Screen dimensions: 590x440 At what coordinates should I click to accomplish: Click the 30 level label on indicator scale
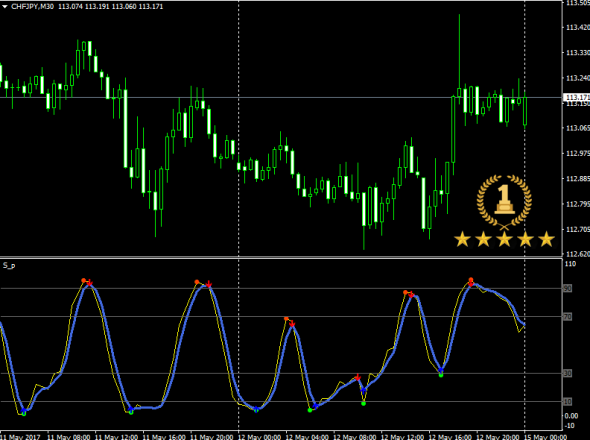pos(567,373)
